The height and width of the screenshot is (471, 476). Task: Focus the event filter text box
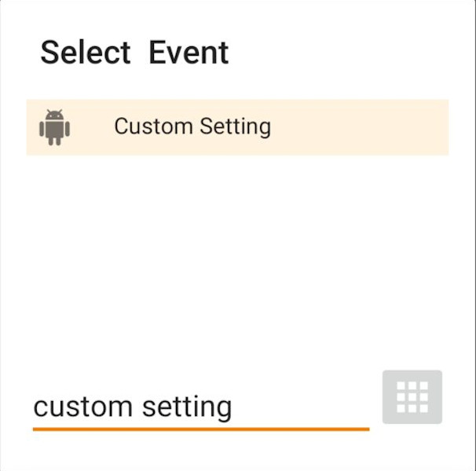pyautogui.click(x=200, y=407)
